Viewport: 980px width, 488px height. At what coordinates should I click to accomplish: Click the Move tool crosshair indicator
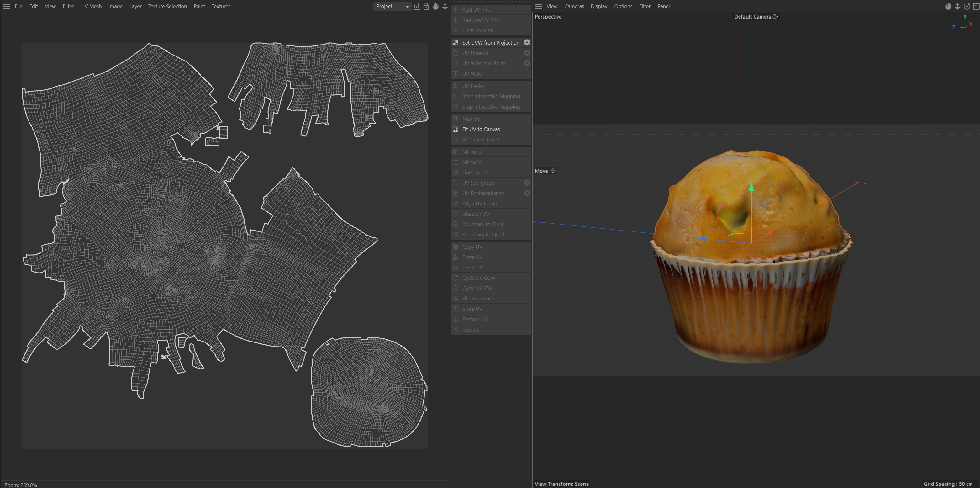click(553, 171)
